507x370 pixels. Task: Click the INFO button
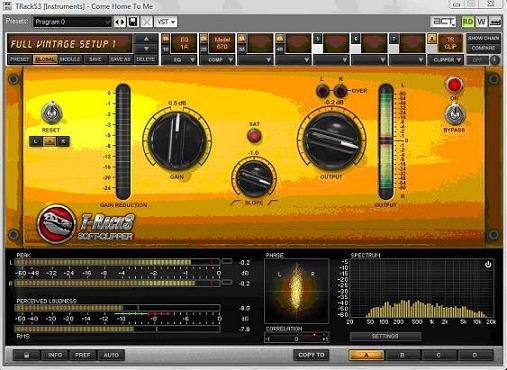(55, 355)
